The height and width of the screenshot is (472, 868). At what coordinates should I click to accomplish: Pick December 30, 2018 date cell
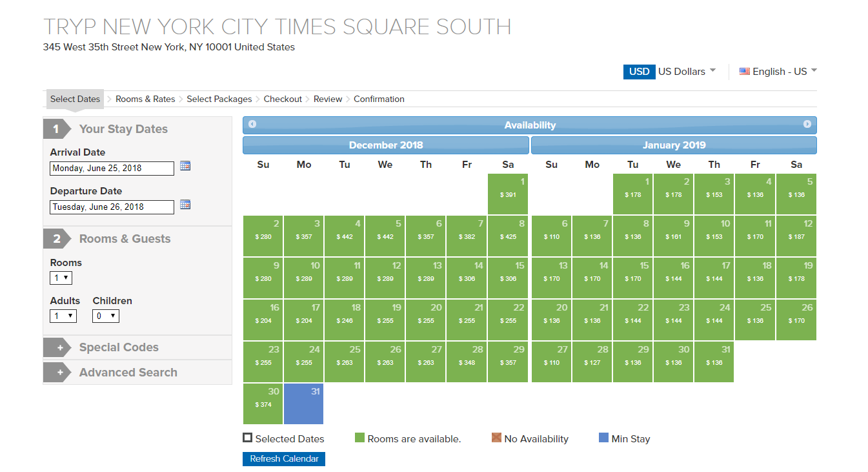(x=263, y=404)
